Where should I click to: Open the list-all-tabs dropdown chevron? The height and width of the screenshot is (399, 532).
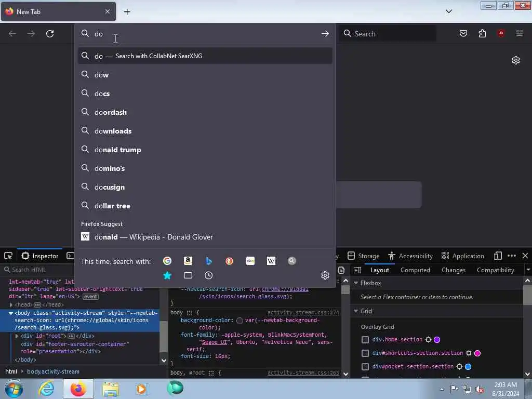448,11
